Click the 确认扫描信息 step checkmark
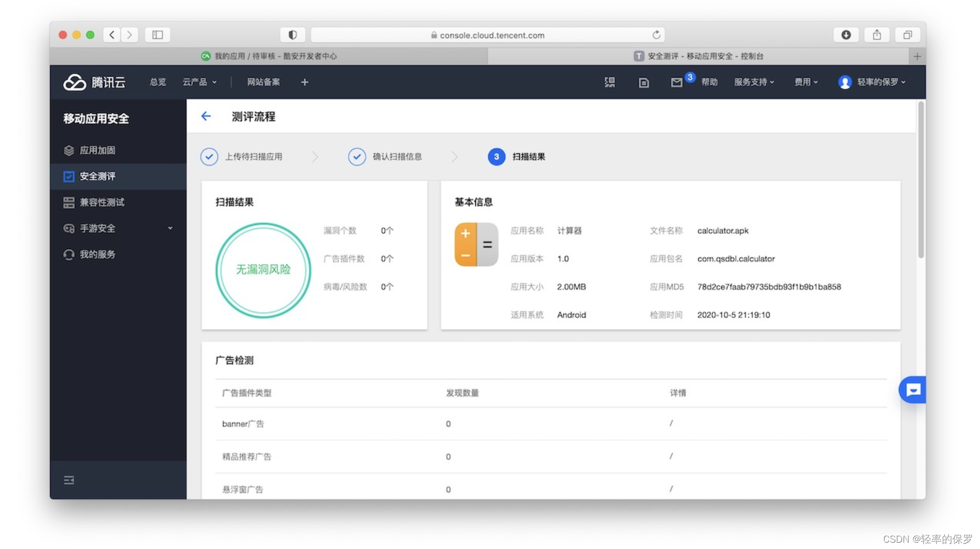The image size is (980, 549). (x=357, y=157)
